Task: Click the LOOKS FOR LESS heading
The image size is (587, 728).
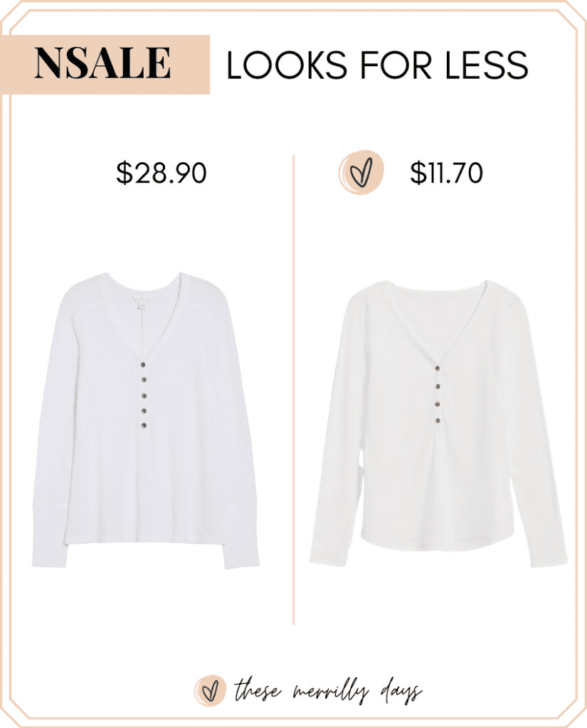Action: pyautogui.click(x=377, y=65)
